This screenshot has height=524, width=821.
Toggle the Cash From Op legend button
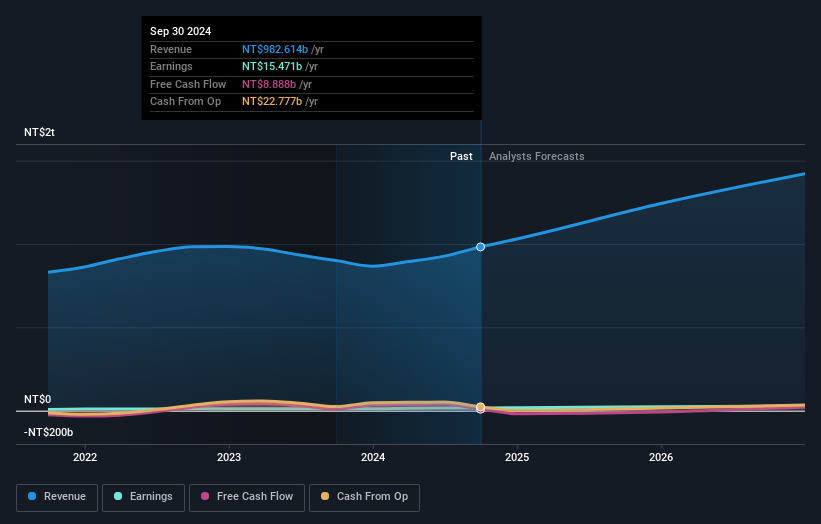[x=364, y=497]
